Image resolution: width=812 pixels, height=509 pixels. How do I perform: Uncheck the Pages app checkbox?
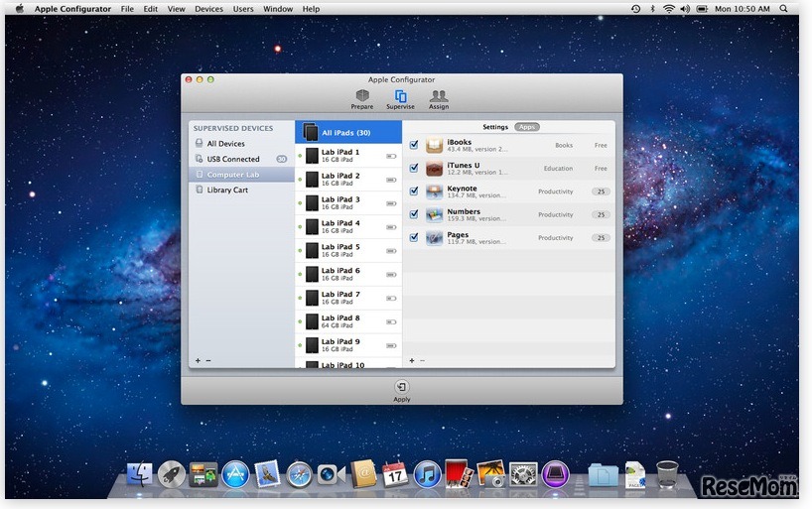click(x=414, y=237)
